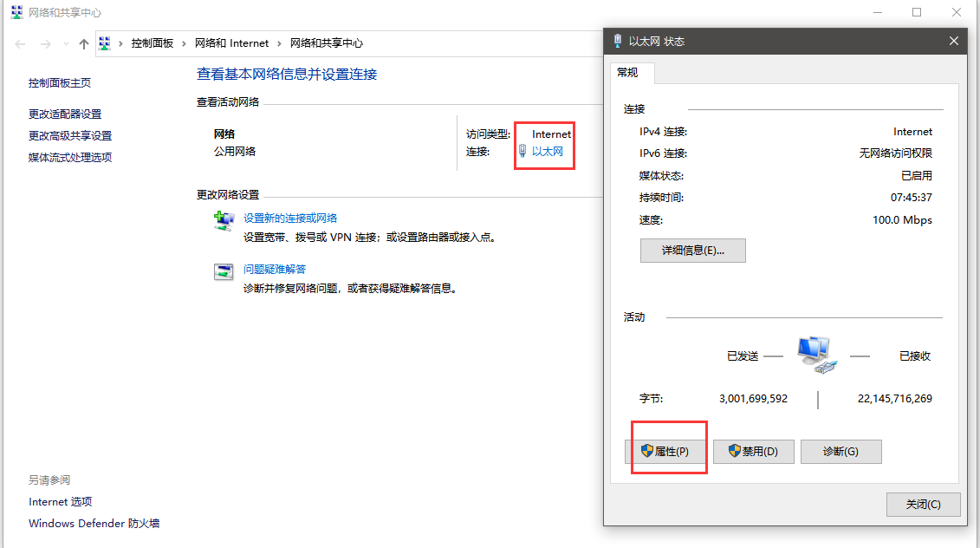
Task: Open 更改高级共享设置 link
Action: [x=70, y=136]
